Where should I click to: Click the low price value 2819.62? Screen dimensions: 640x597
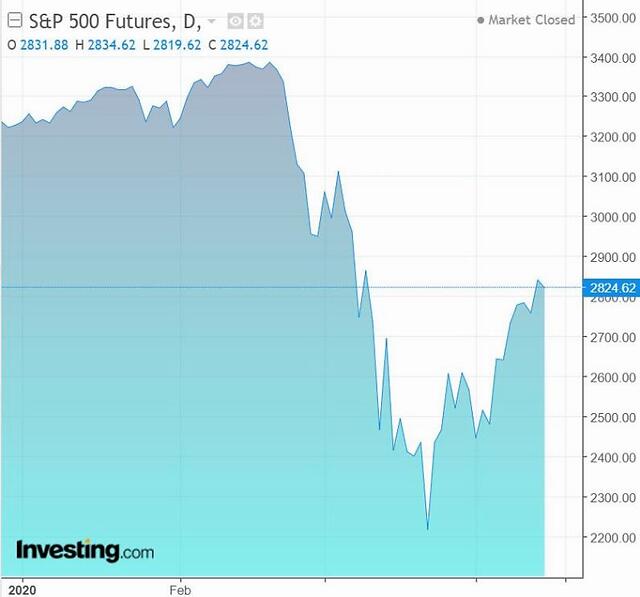click(x=177, y=45)
